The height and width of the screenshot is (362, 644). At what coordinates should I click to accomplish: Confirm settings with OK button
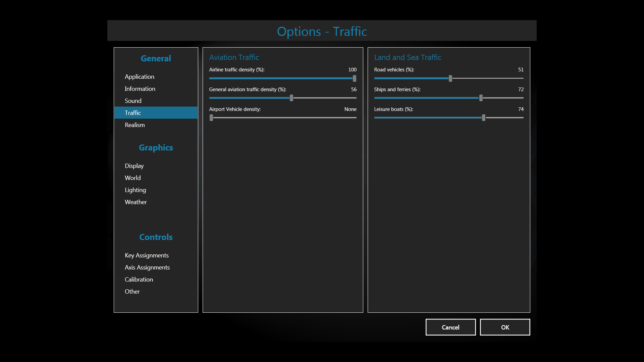click(505, 327)
